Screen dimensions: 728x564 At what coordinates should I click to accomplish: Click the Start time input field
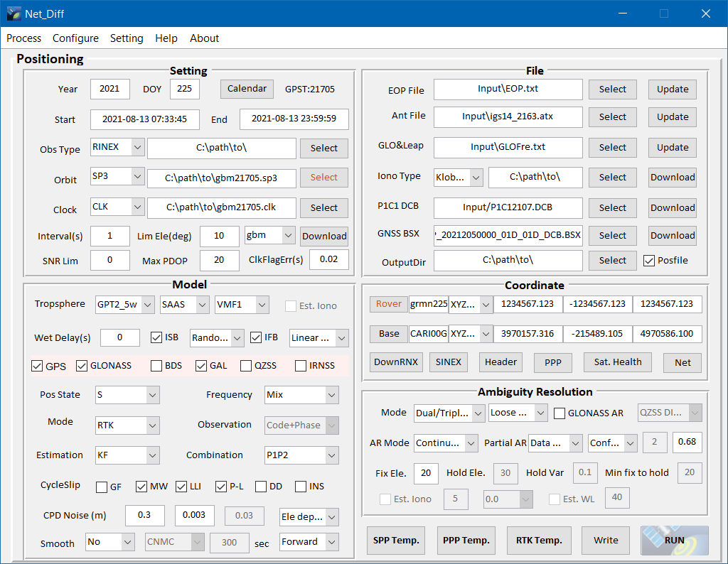click(x=144, y=119)
